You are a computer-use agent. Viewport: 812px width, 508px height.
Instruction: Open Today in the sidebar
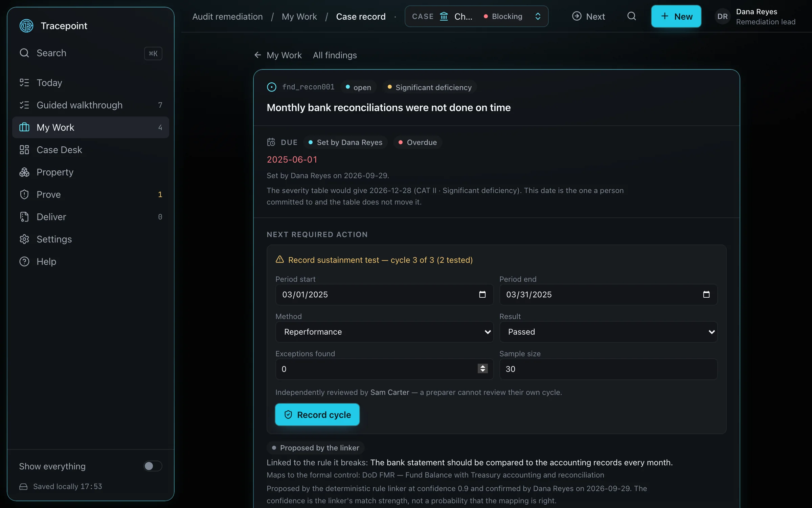click(90, 83)
